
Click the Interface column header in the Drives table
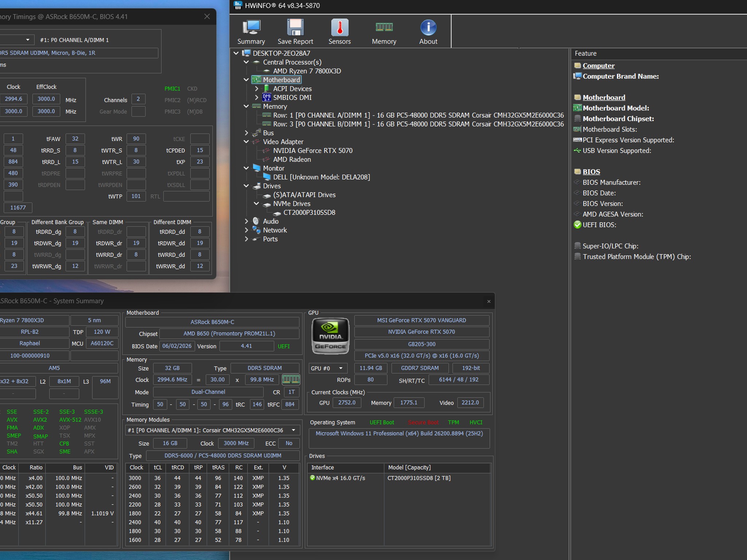tap(346, 467)
